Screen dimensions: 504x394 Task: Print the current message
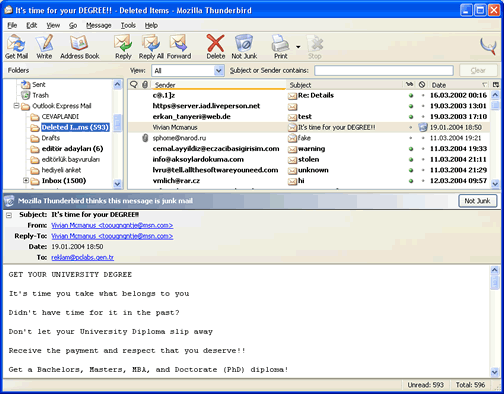280,47
